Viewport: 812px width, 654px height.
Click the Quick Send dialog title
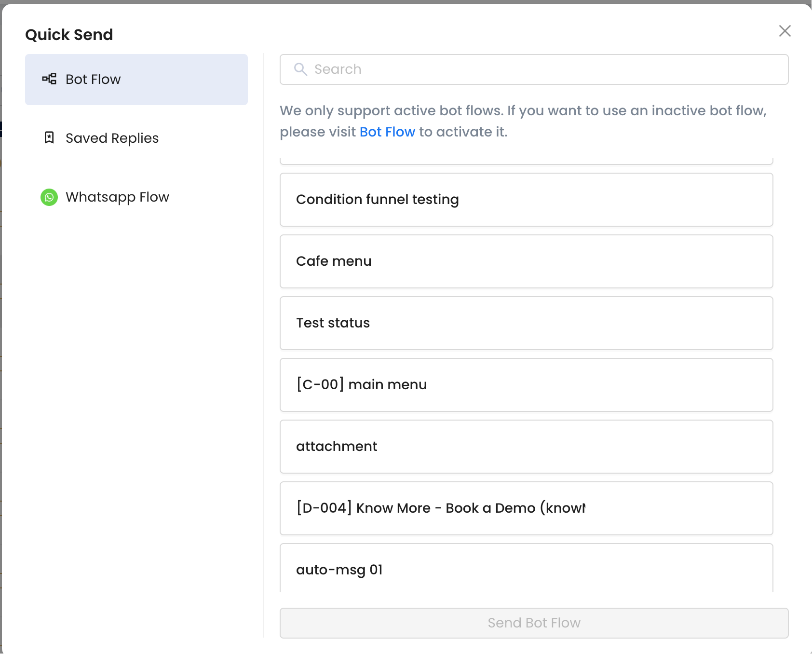point(69,35)
